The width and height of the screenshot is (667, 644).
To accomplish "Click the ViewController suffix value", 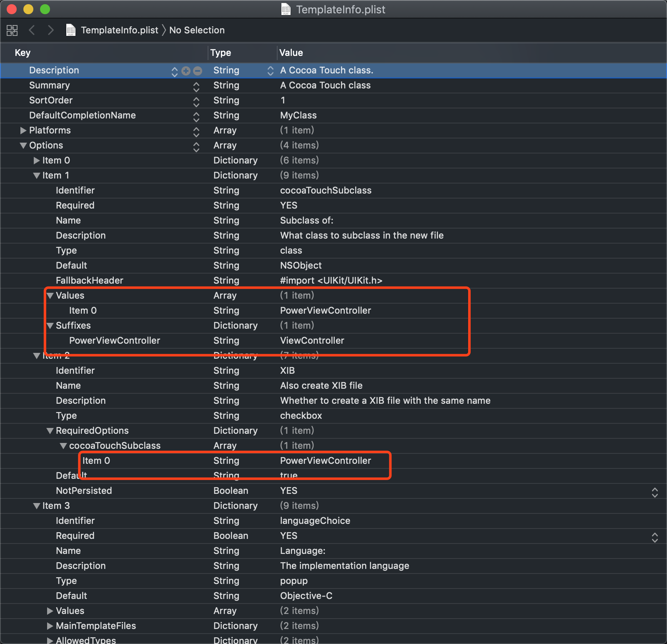I will 312,340.
